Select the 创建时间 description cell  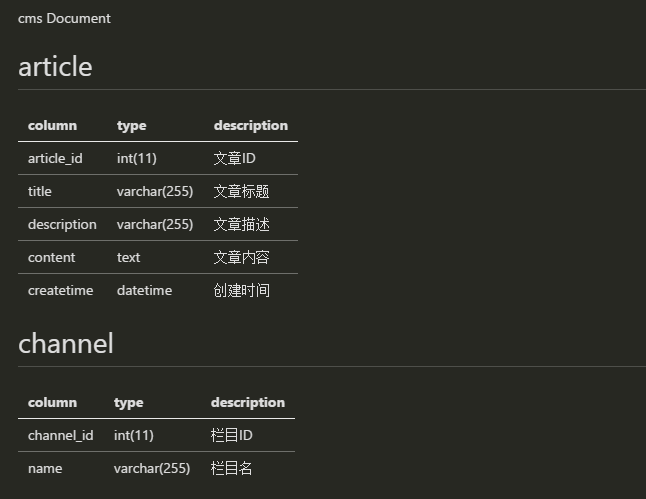tap(241, 290)
